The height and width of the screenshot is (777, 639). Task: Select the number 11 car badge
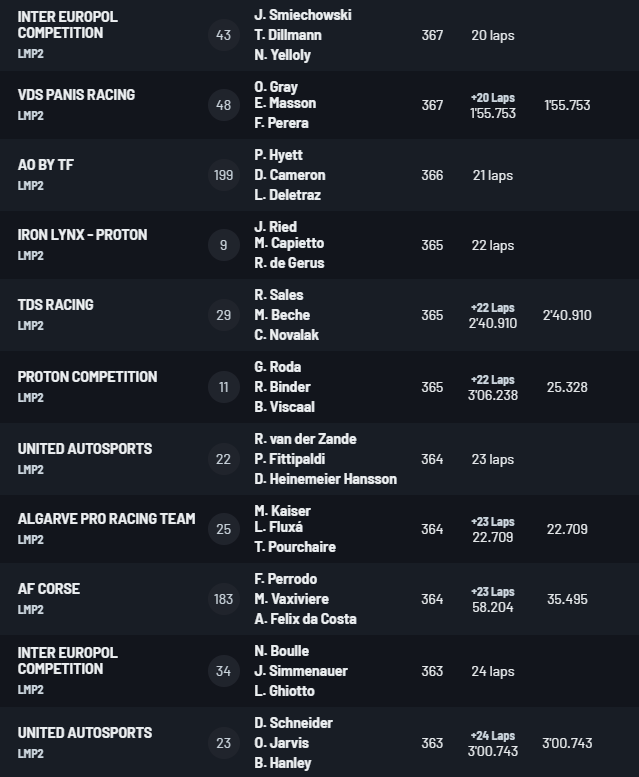coord(223,387)
